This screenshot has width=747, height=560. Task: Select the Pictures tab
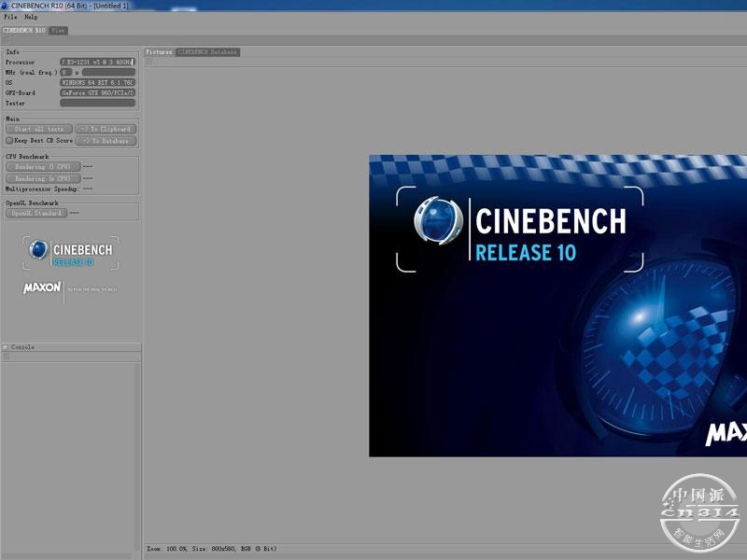point(159,52)
